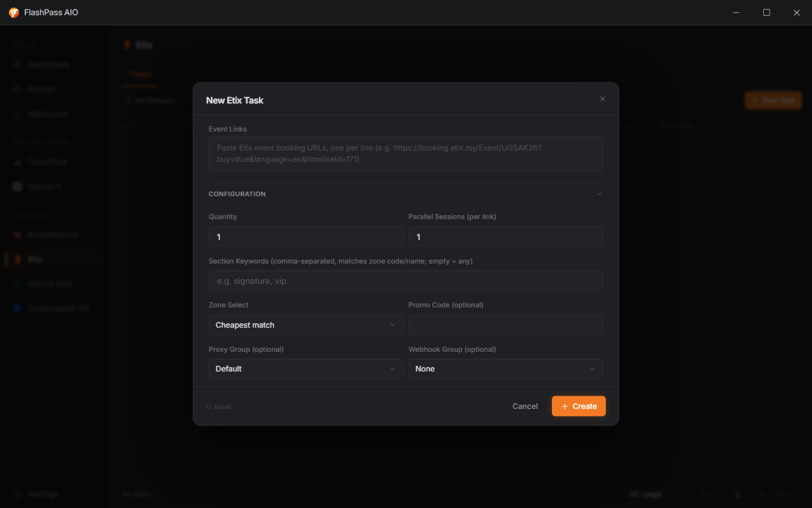Focus the Quantity input field
Image resolution: width=812 pixels, height=508 pixels.
pyautogui.click(x=306, y=237)
